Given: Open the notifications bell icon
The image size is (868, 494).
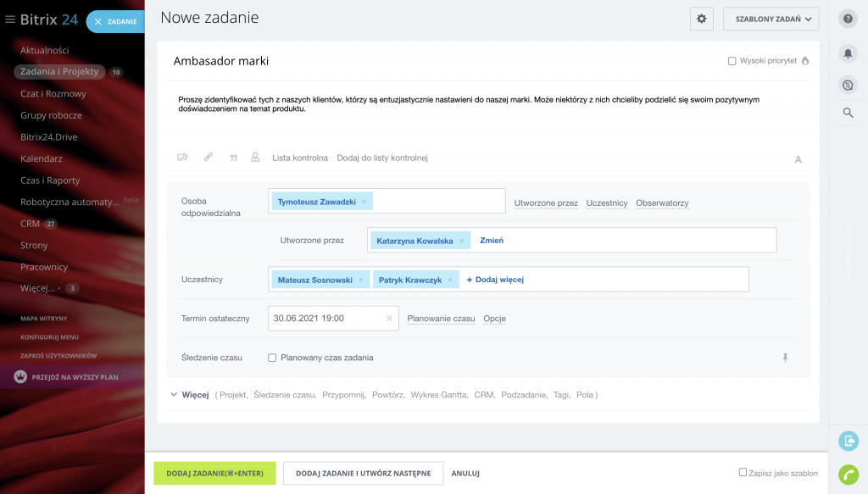Looking at the screenshot, I should pyautogui.click(x=847, y=53).
